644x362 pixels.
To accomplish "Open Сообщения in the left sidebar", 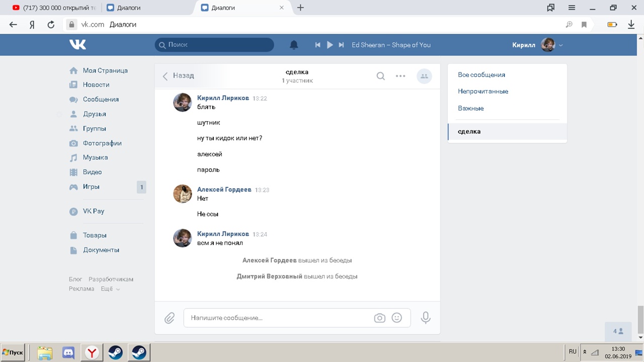I will click(x=101, y=99).
